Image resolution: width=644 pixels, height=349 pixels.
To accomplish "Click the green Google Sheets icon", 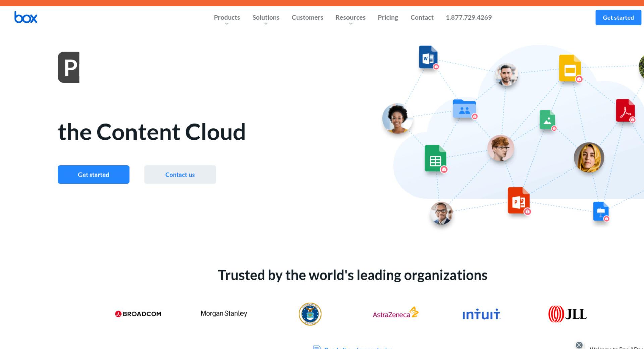I will click(435, 158).
